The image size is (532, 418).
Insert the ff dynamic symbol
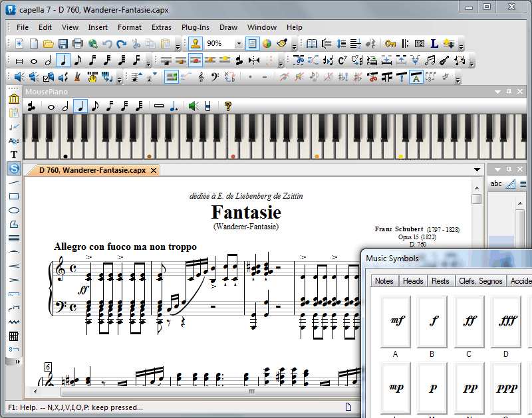(x=469, y=322)
